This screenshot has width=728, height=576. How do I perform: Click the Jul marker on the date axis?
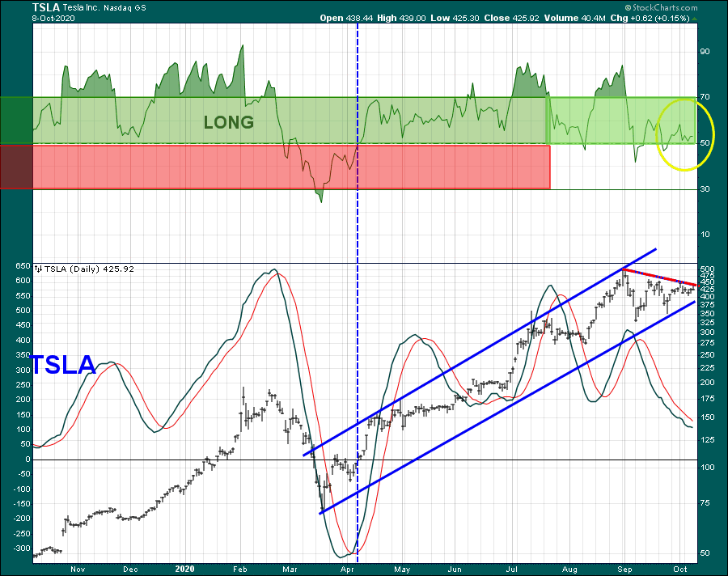(x=513, y=568)
